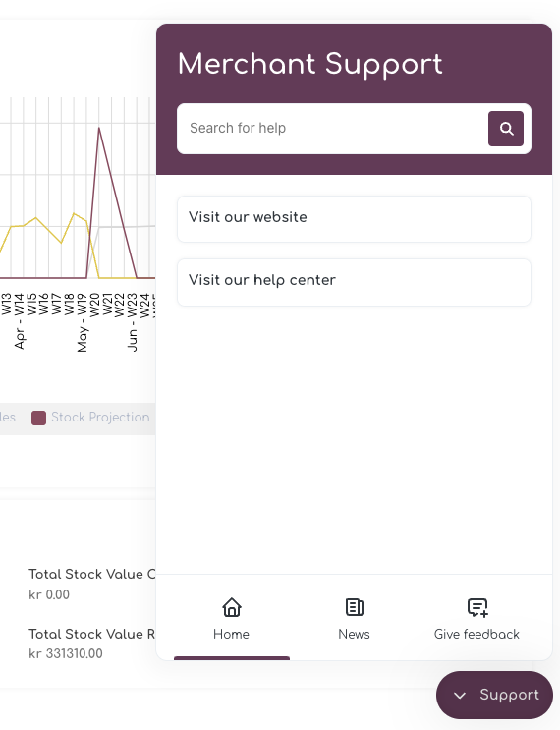Select the May - W19 axis label

[82, 322]
